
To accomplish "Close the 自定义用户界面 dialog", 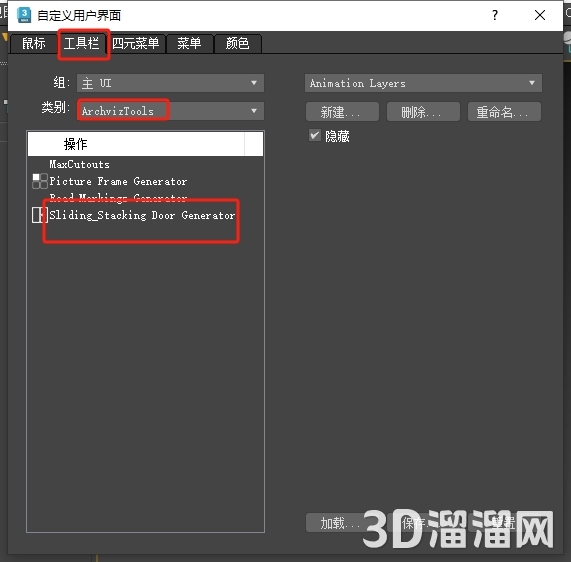I will coord(540,15).
